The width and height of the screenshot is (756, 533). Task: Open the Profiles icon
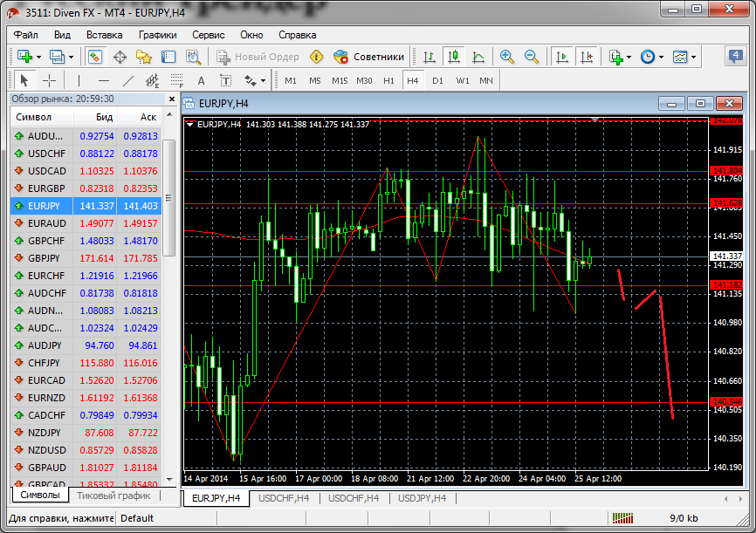tap(57, 57)
